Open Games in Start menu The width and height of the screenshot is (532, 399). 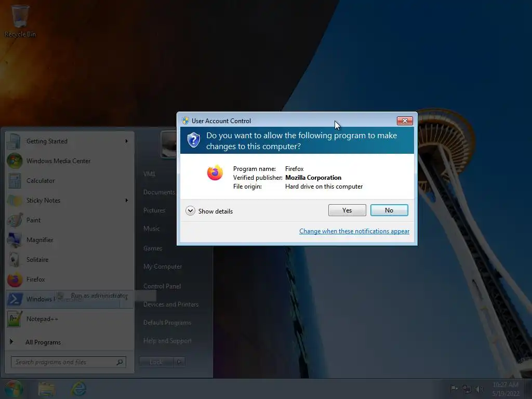coord(153,248)
